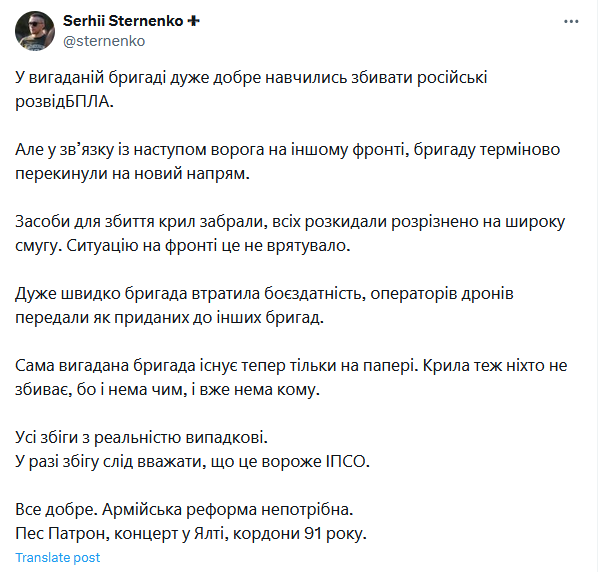Click the line starting with Пес Патрон
Screen dimensions: 599x572
pos(191,533)
